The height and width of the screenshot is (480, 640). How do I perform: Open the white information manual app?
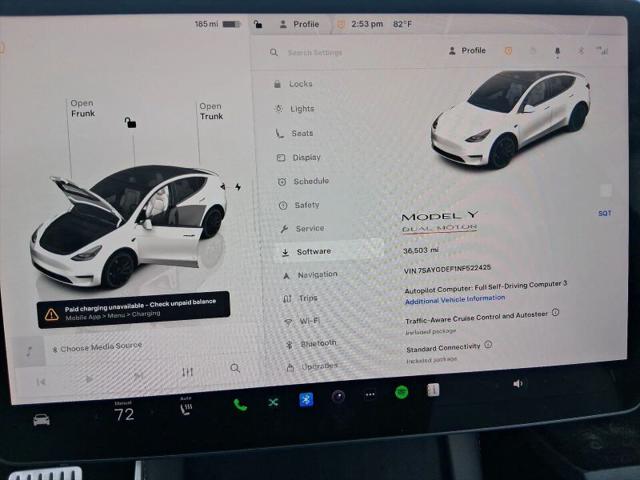(433, 390)
